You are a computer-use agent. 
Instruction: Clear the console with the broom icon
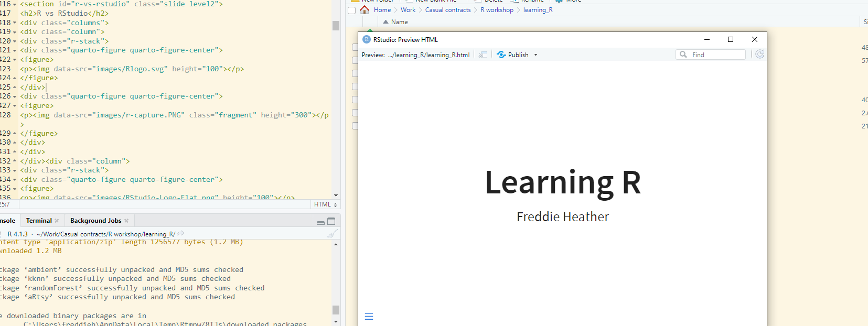tap(331, 234)
